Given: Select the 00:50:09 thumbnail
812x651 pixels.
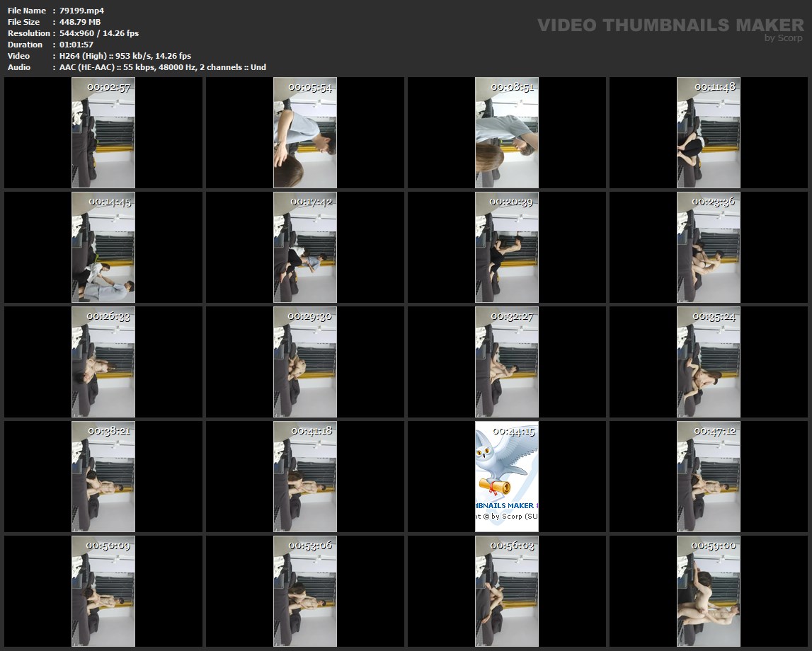Looking at the screenshot, I should coord(103,592).
